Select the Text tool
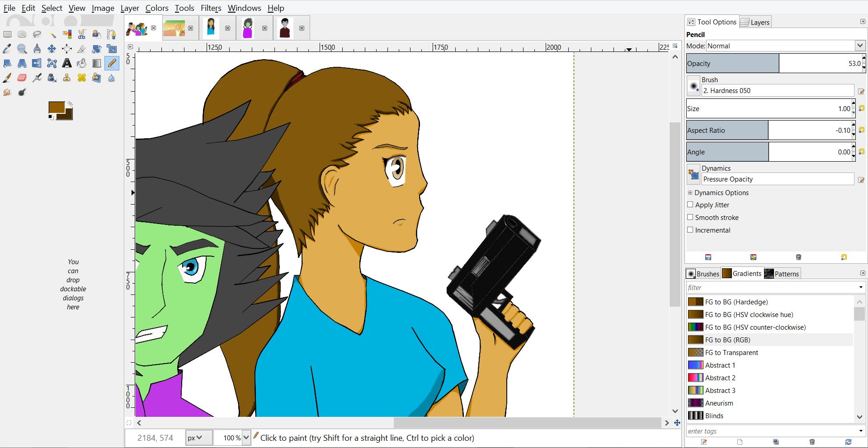Screen dimensions: 868x448 pos(67,63)
